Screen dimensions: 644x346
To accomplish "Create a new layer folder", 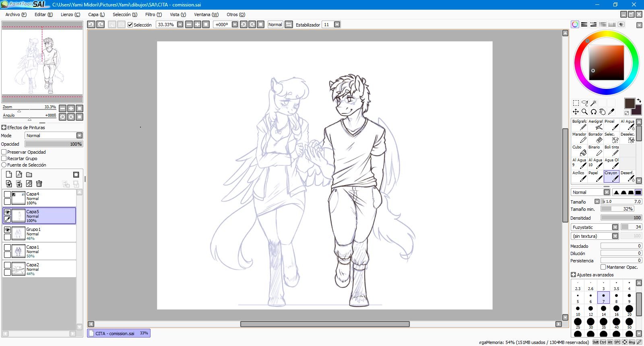I will (29, 174).
